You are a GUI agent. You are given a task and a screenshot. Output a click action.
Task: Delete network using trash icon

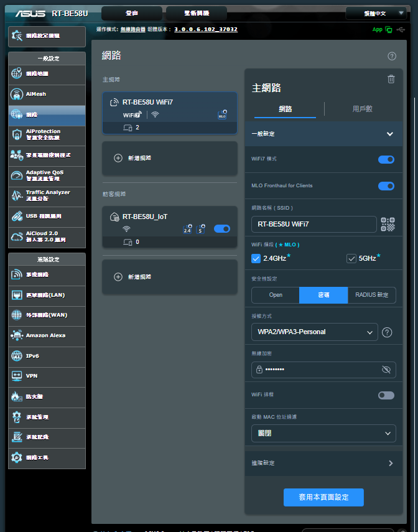point(391,79)
